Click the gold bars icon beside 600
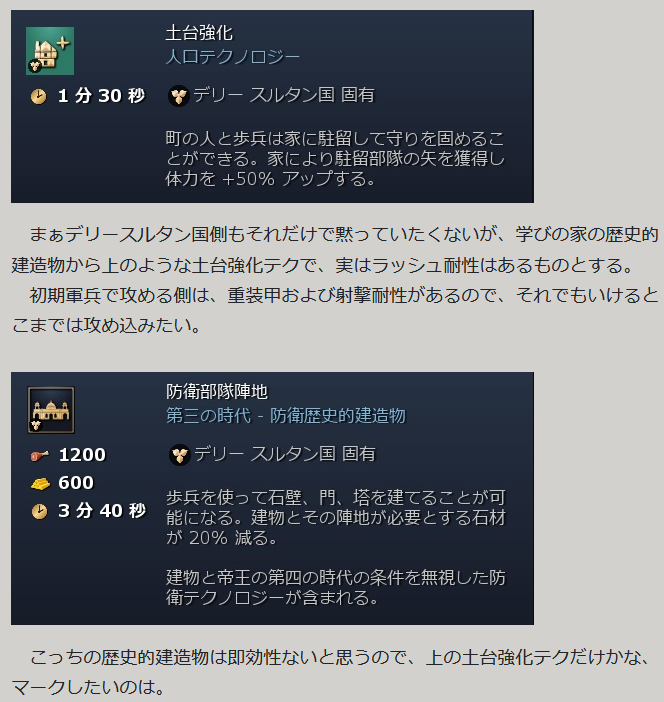 coord(40,484)
